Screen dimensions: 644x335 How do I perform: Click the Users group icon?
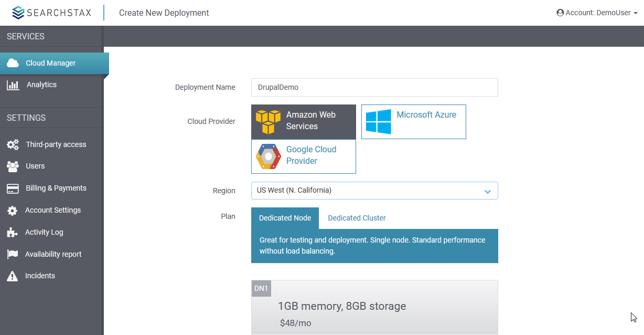(x=13, y=166)
